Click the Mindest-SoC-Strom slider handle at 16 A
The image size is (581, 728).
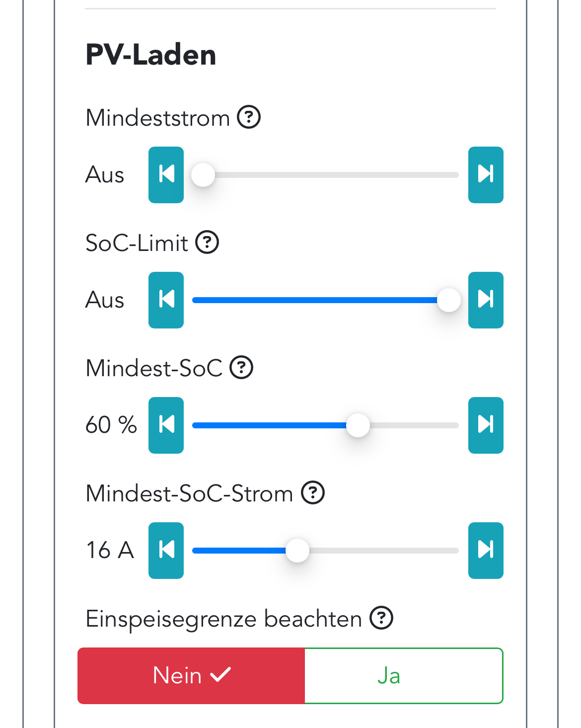[x=297, y=551]
